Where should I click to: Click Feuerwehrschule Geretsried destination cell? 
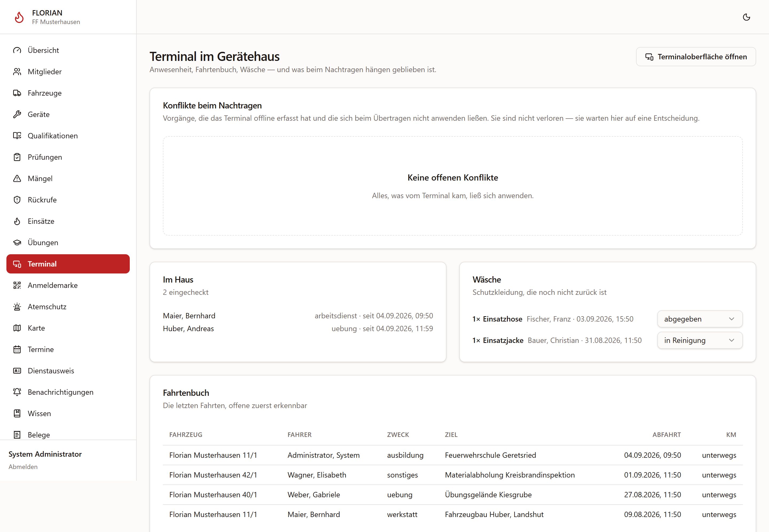coord(490,455)
